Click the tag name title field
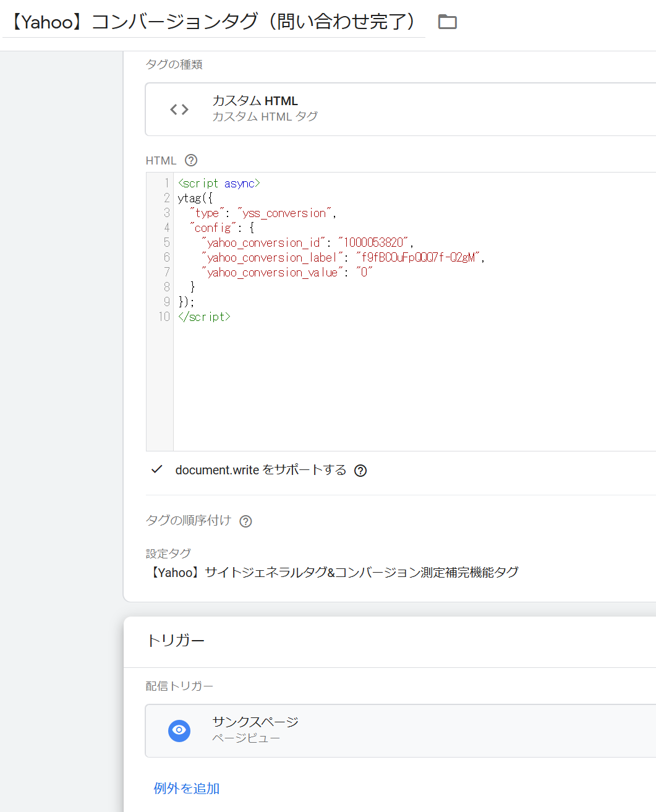Screen dimensions: 656x812 [x=214, y=22]
